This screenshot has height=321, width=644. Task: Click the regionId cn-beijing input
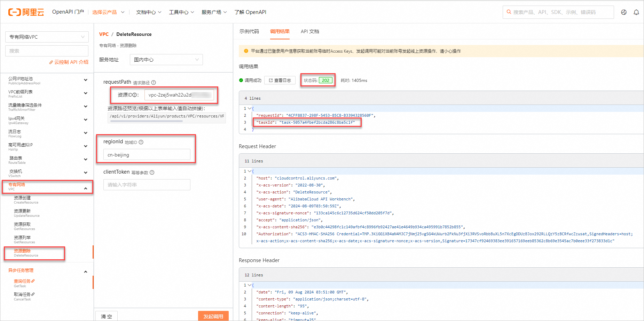pos(147,155)
